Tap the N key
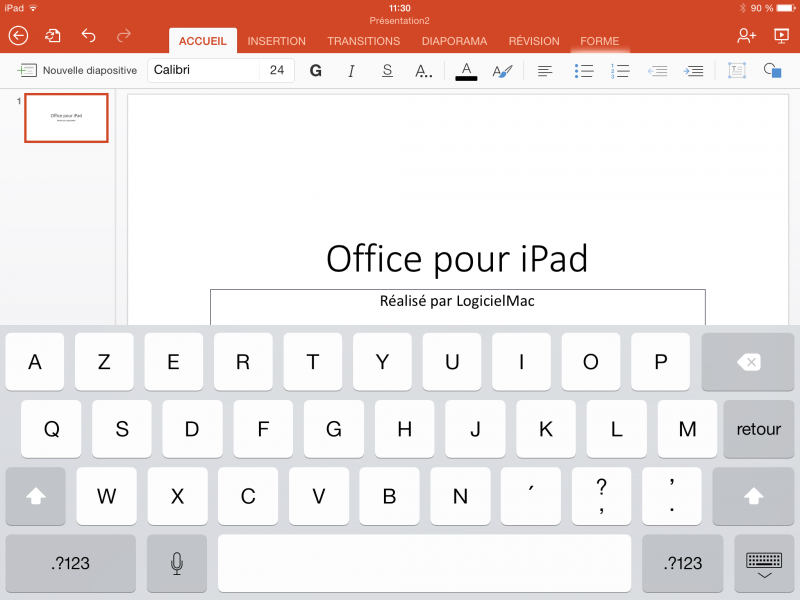800x600 pixels. click(x=460, y=496)
